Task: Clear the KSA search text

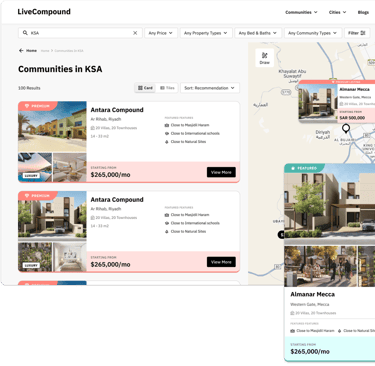Action: (x=135, y=33)
